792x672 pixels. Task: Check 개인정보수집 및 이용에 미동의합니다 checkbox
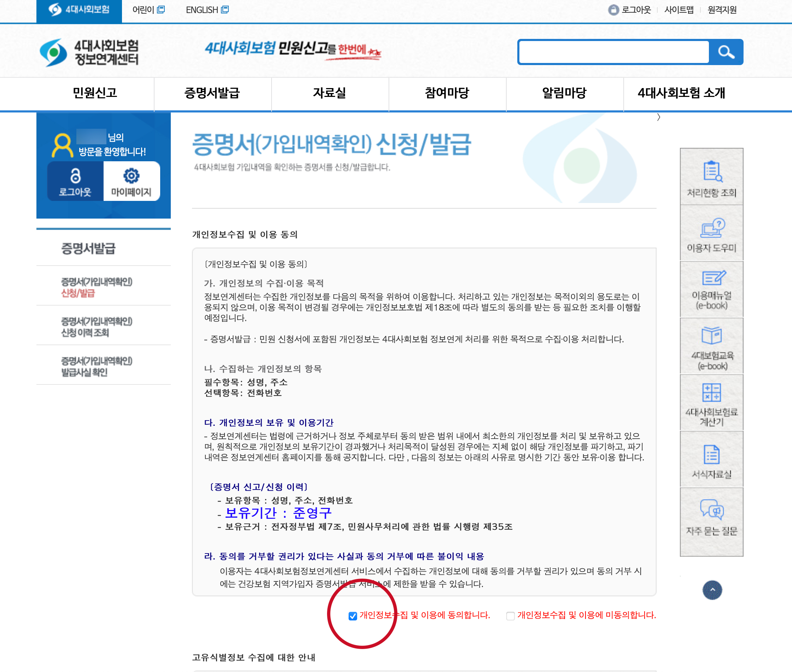[x=510, y=616]
